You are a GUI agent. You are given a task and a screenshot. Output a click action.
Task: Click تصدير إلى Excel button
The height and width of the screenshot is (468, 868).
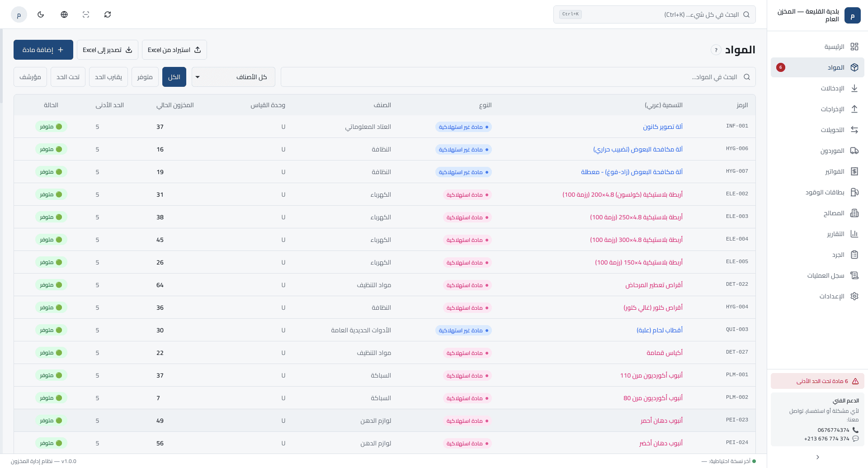(108, 50)
